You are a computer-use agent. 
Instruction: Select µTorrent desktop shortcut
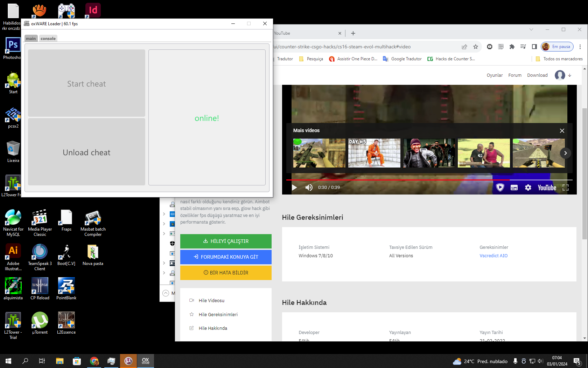pos(40,323)
